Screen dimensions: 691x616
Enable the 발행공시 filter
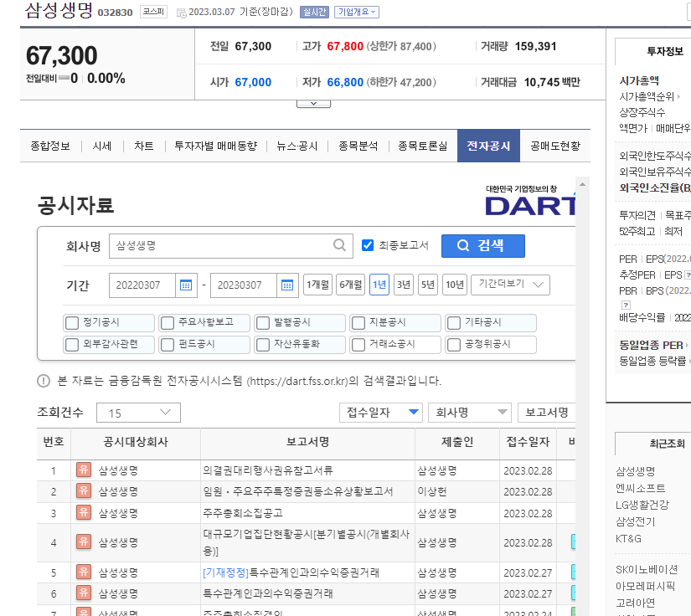click(x=263, y=323)
